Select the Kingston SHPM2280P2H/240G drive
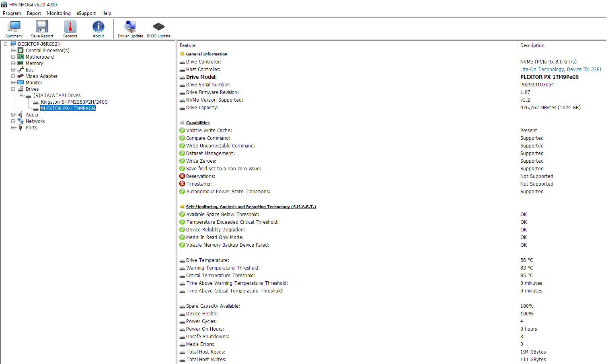This screenshot has width=608, height=364. tap(74, 102)
